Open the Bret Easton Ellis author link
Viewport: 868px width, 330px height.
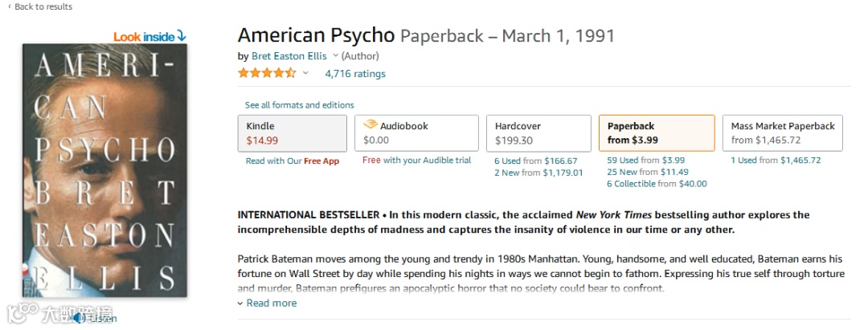pos(291,56)
